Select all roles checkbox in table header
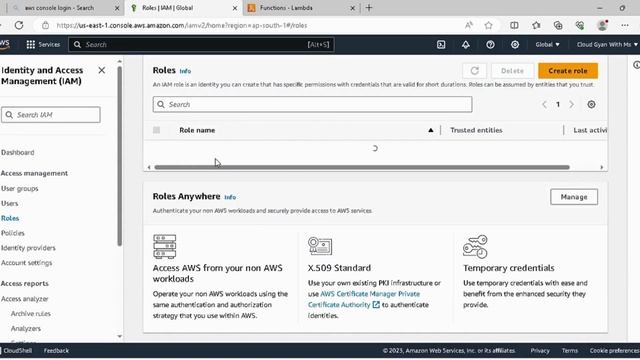The width and height of the screenshot is (640, 360). [156, 130]
